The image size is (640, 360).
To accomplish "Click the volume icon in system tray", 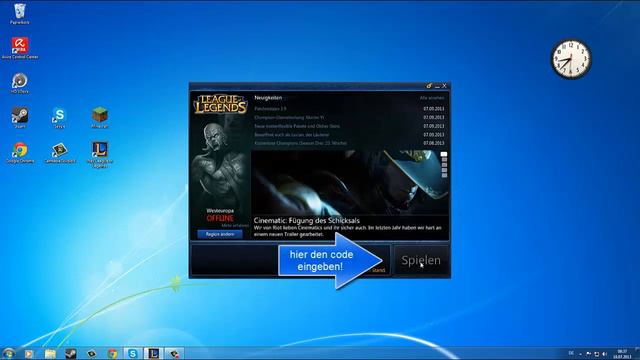I will [604, 354].
